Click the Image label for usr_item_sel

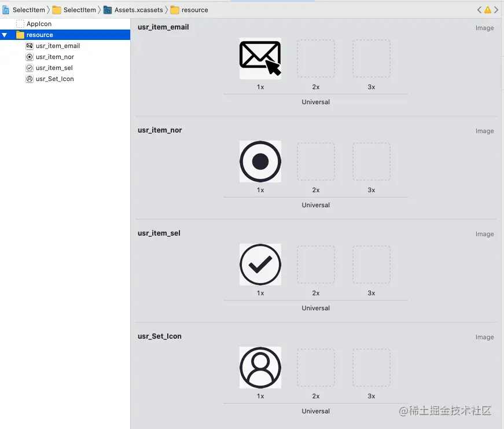point(485,234)
